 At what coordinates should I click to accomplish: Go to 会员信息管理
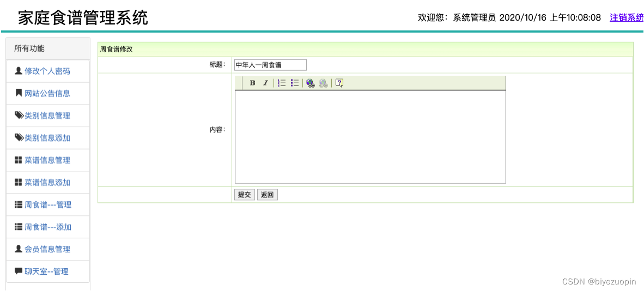[x=48, y=249]
